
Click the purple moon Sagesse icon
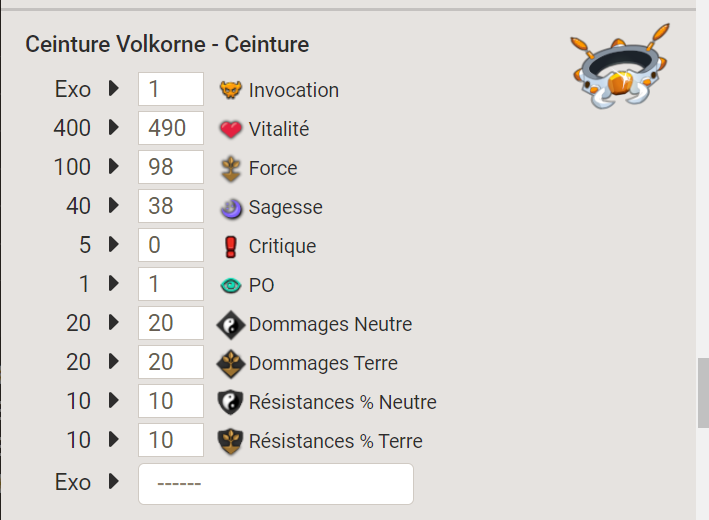pyautogui.click(x=231, y=208)
